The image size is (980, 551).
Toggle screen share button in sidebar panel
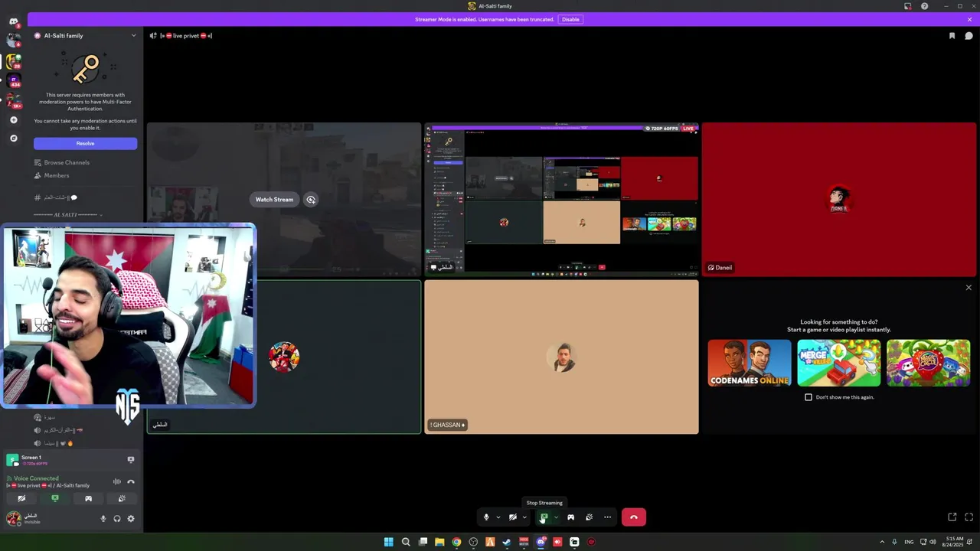pyautogui.click(x=55, y=498)
